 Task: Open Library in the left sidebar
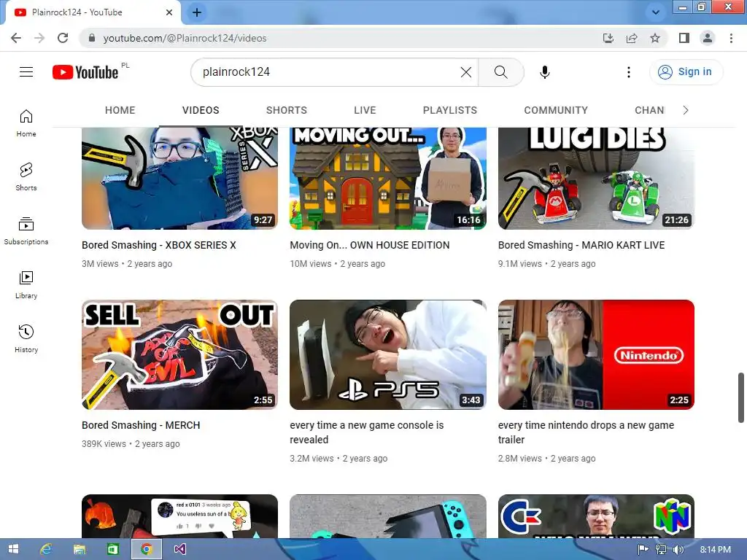(x=26, y=285)
